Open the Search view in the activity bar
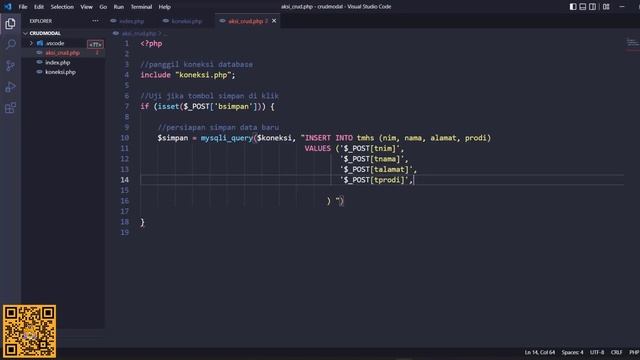Screen dimensions: 640x360 click(x=10, y=44)
